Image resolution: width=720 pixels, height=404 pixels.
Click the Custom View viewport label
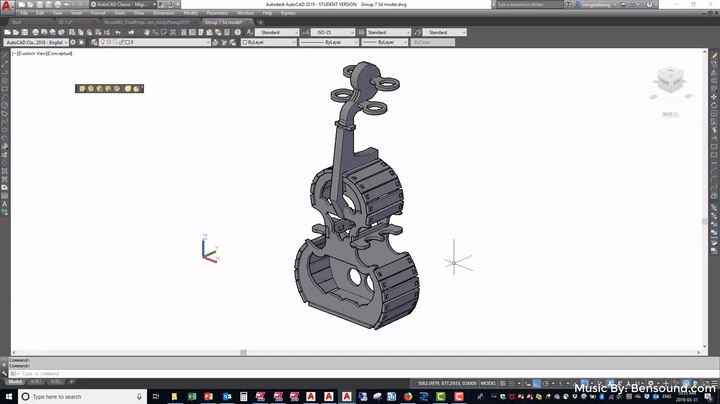point(25,52)
